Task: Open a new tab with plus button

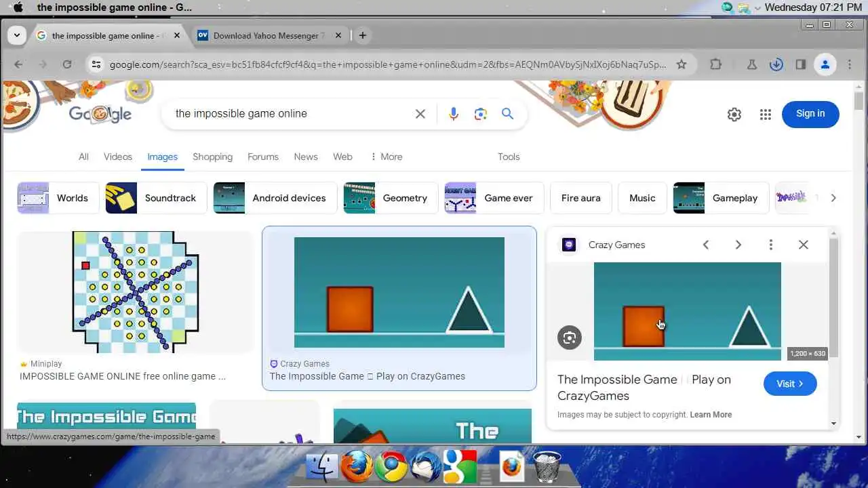Action: tap(363, 35)
